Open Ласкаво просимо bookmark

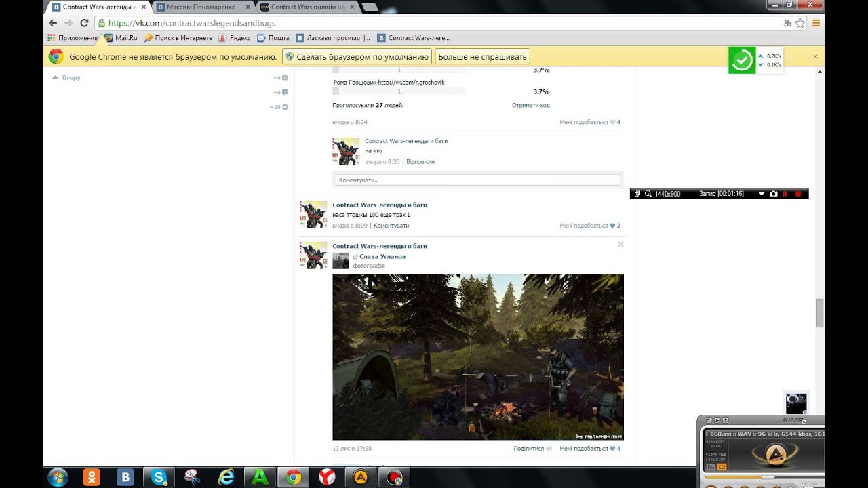(x=334, y=38)
